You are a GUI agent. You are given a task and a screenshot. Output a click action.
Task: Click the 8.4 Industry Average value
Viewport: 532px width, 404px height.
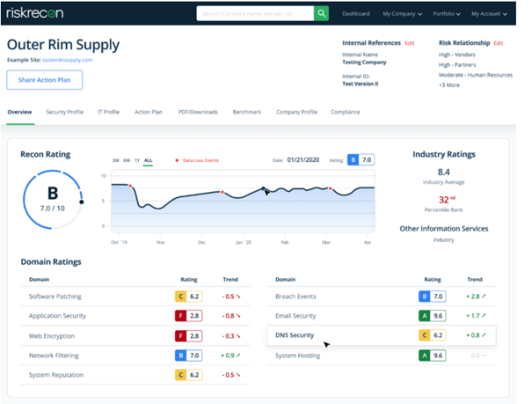[443, 173]
